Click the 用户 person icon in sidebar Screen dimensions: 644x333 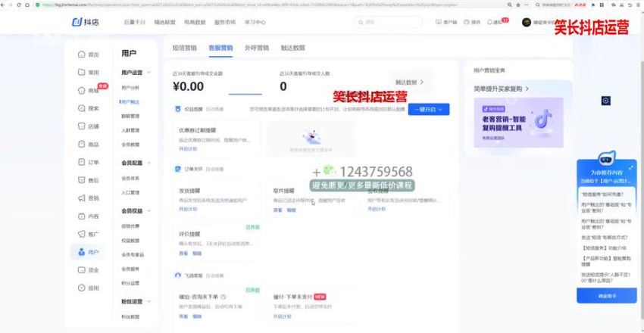pos(81,252)
